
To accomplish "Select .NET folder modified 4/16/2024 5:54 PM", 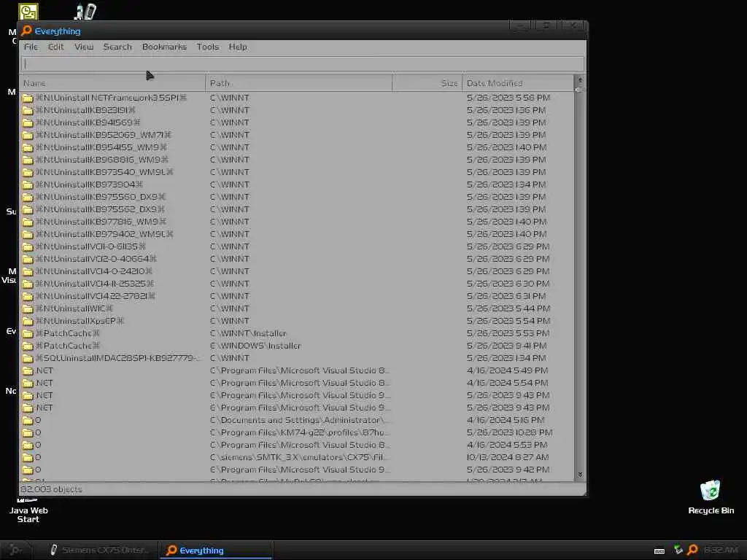I will pos(44,382).
